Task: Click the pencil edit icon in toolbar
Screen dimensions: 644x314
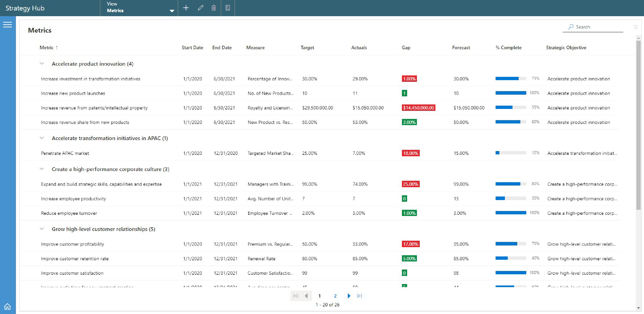Action: [x=200, y=8]
